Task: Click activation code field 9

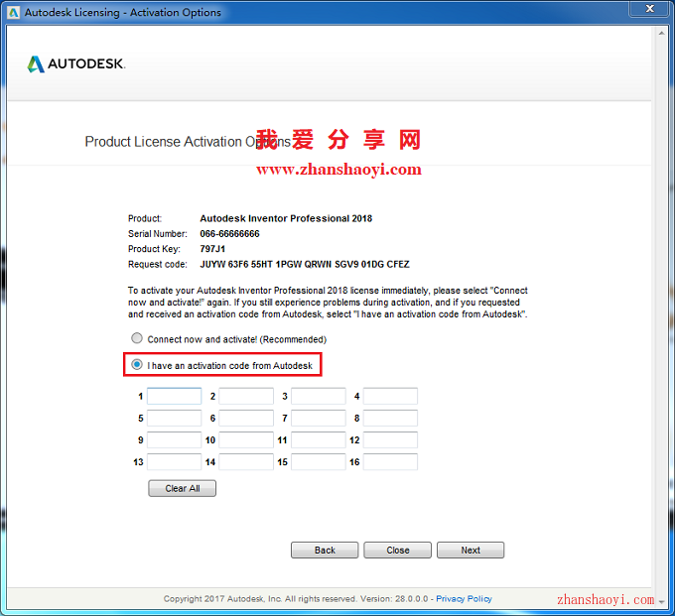Action: 174,440
